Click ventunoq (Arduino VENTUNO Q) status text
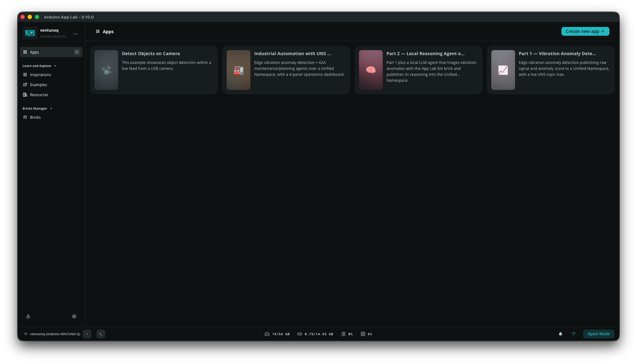The image size is (637, 364). point(55,334)
